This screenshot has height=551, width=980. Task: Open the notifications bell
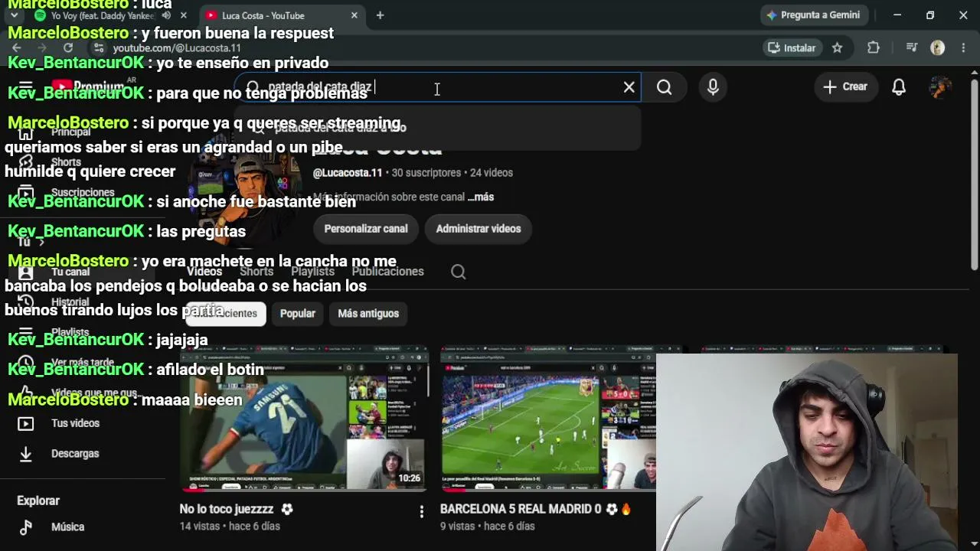point(899,87)
